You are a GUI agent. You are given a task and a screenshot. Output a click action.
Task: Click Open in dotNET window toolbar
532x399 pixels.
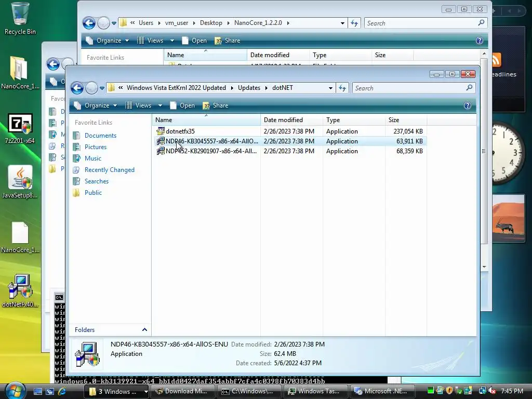182,105
